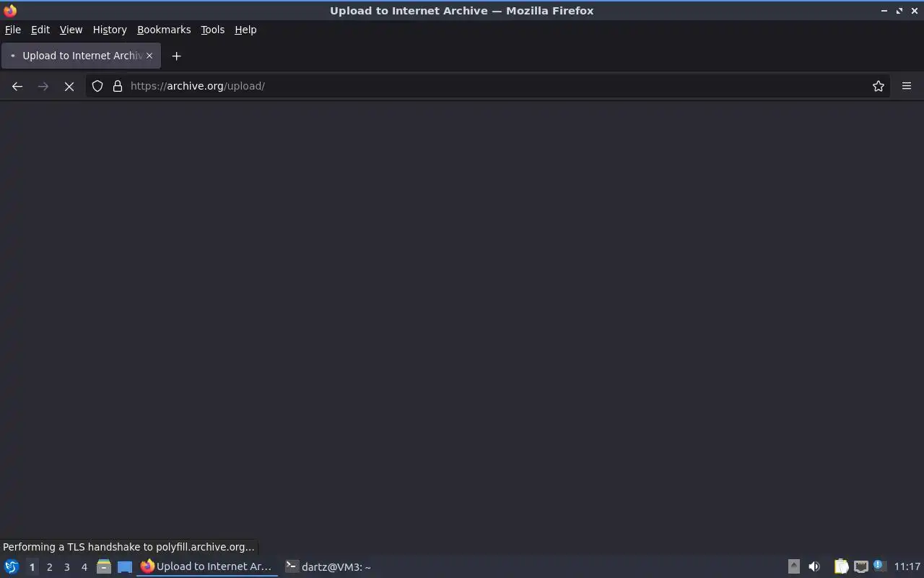Open the removable media eject tray icon

pos(793,566)
